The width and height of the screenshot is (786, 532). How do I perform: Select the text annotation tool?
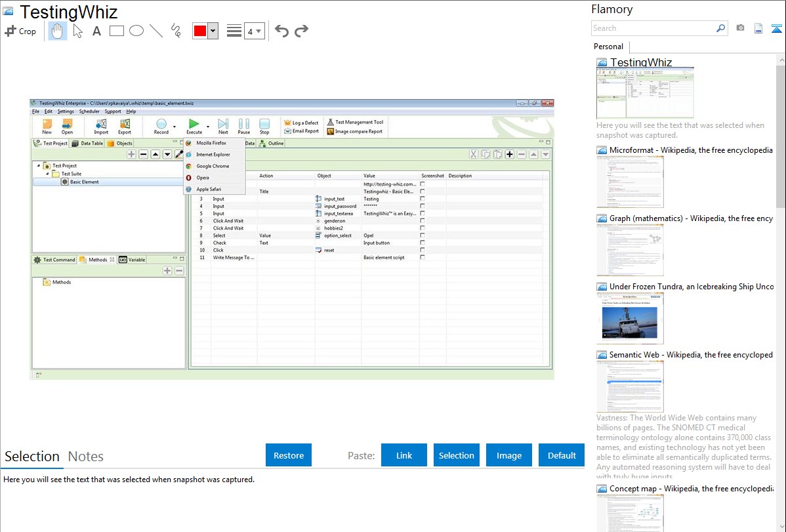96,31
